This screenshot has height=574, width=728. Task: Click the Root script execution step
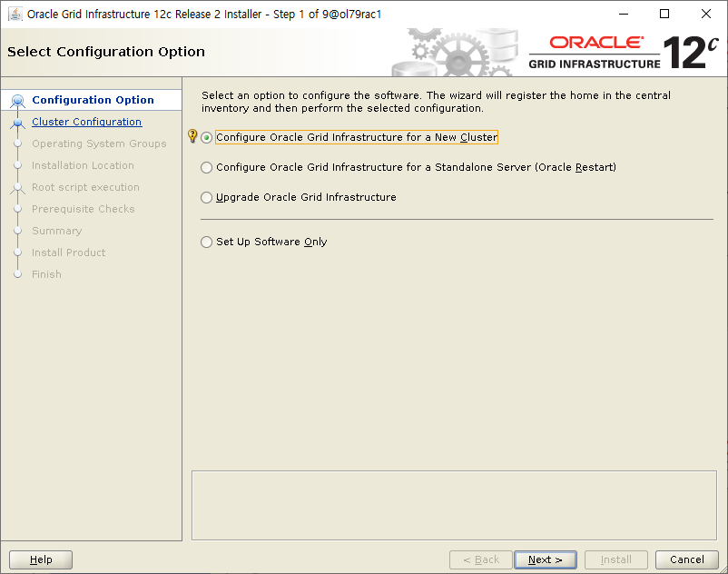85,187
